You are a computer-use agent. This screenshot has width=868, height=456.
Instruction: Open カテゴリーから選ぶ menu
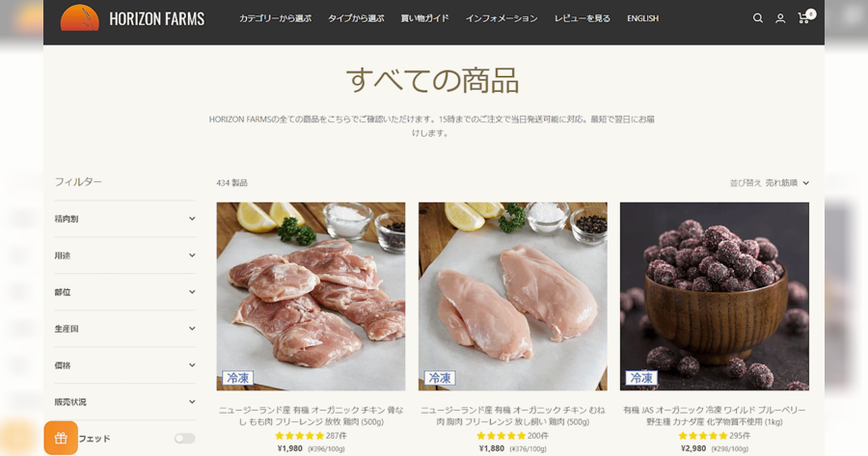(275, 18)
